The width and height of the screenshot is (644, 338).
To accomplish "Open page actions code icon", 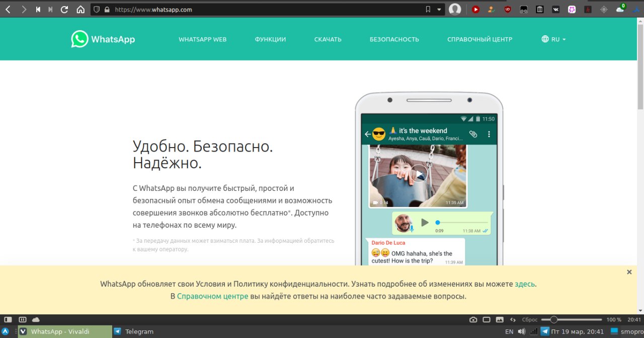I will pyautogui.click(x=513, y=319).
